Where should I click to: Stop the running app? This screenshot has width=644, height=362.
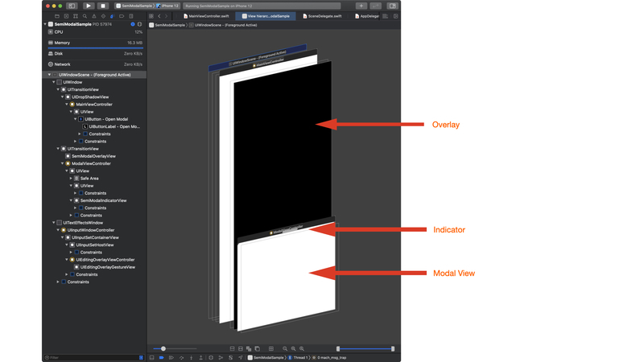pyautogui.click(x=103, y=6)
